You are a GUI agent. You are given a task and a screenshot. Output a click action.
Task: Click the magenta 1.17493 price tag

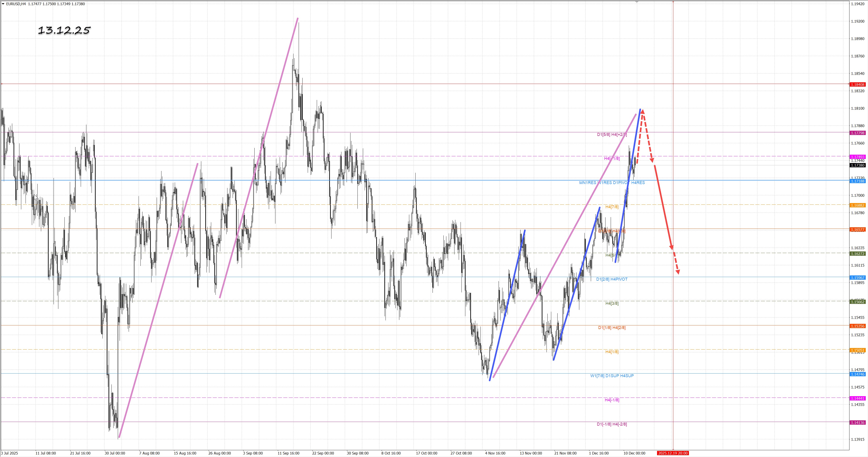(x=858, y=157)
